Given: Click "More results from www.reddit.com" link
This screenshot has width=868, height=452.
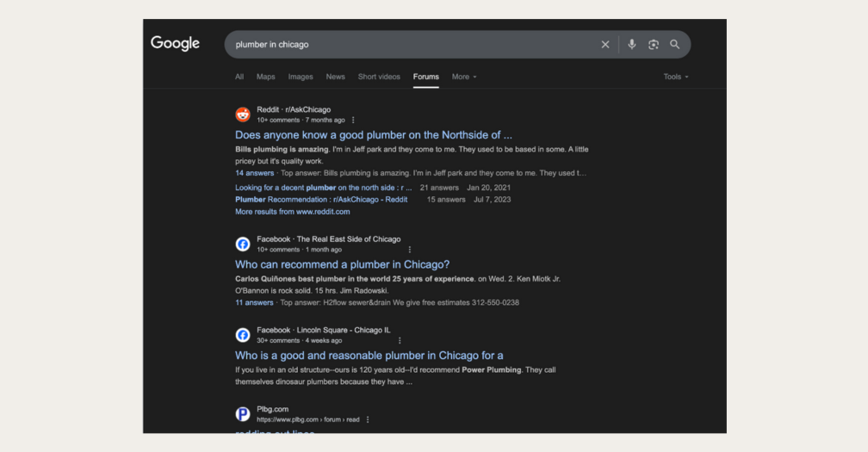Looking at the screenshot, I should click(293, 212).
